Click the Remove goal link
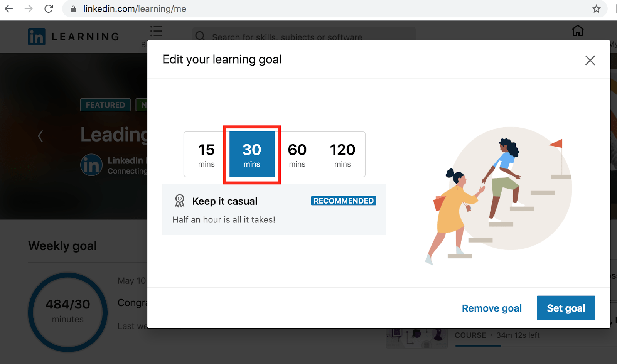This screenshot has height=364, width=617. 491,308
